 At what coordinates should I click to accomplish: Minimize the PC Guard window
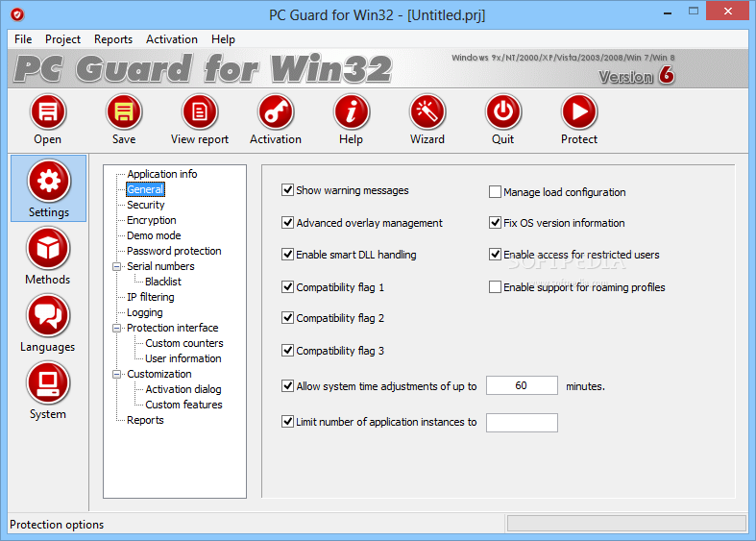[668, 12]
